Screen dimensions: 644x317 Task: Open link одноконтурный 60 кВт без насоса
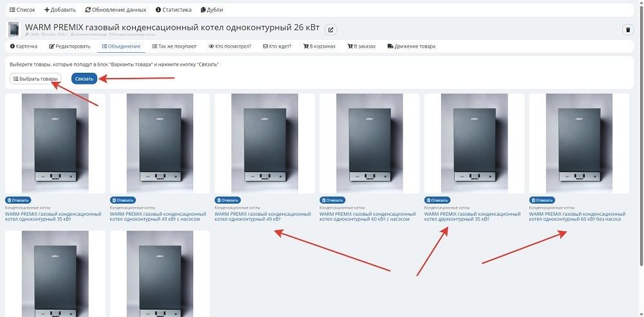pos(578,216)
